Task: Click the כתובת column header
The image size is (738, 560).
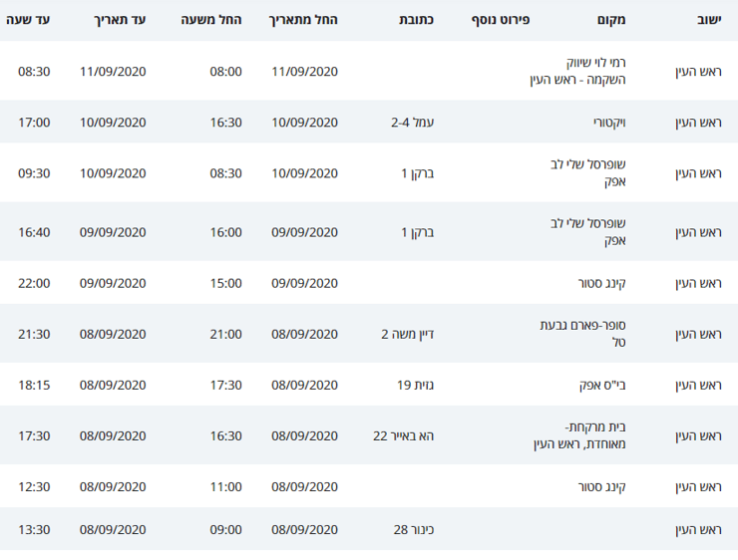Action: 416,20
